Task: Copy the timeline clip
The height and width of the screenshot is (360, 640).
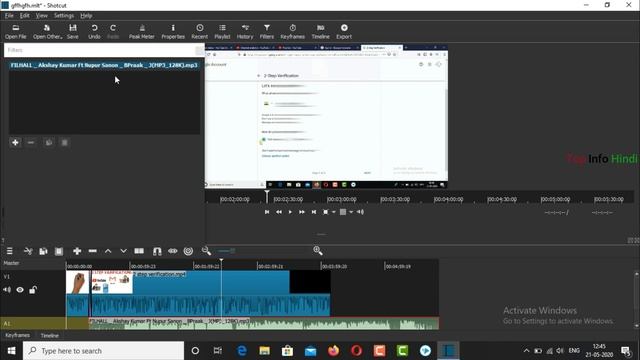Action: [x=43, y=251]
